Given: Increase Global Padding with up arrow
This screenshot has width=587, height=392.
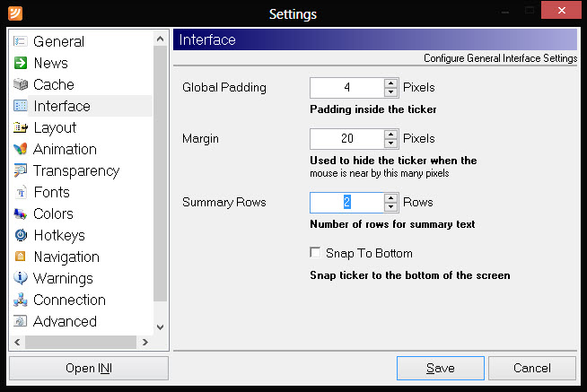Looking at the screenshot, I should point(390,83).
